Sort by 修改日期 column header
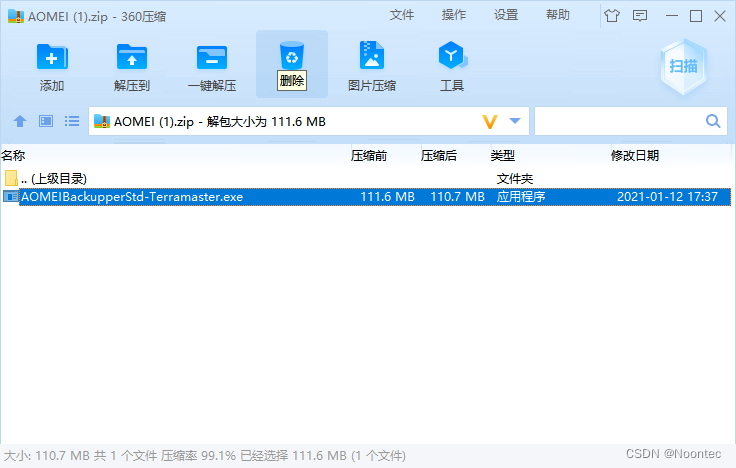 635,155
